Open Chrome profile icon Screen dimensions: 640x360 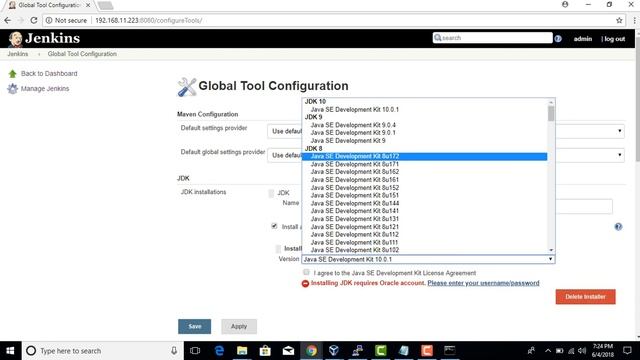[565, 4]
